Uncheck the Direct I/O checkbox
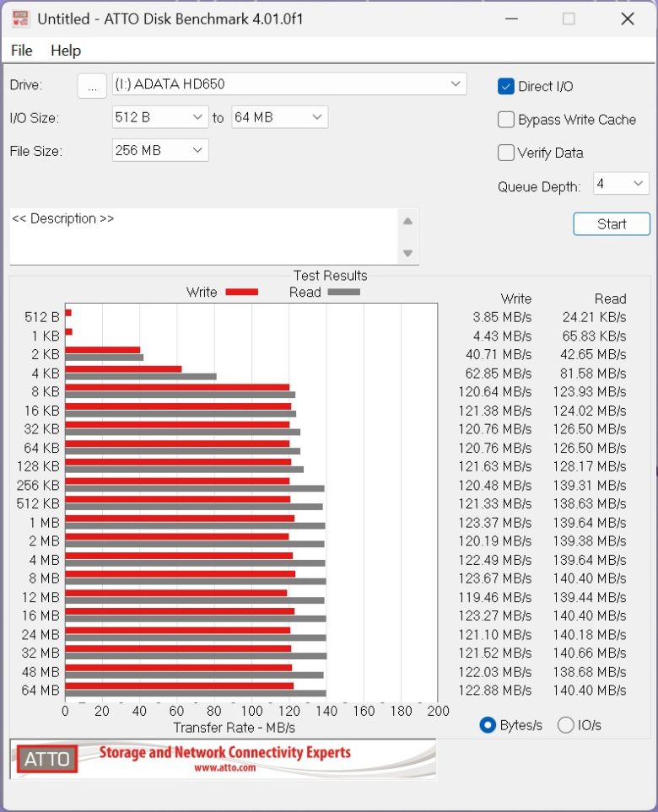658x812 pixels. click(505, 87)
